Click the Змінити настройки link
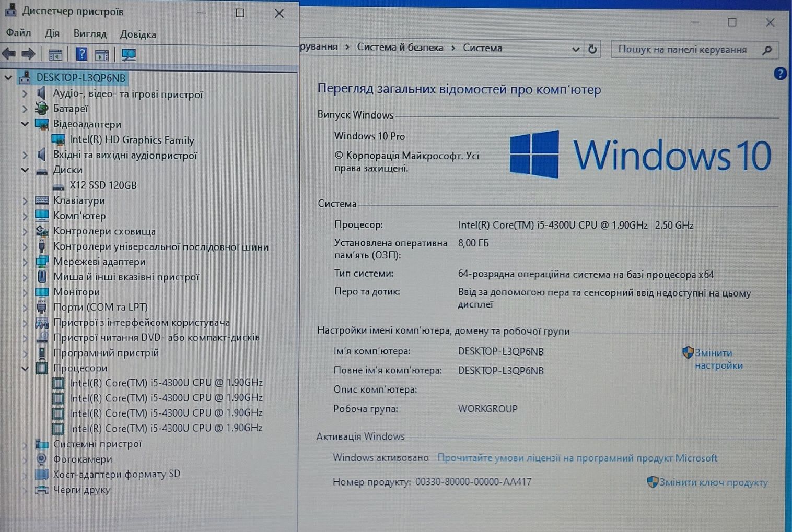792x532 pixels. pyautogui.click(x=718, y=359)
